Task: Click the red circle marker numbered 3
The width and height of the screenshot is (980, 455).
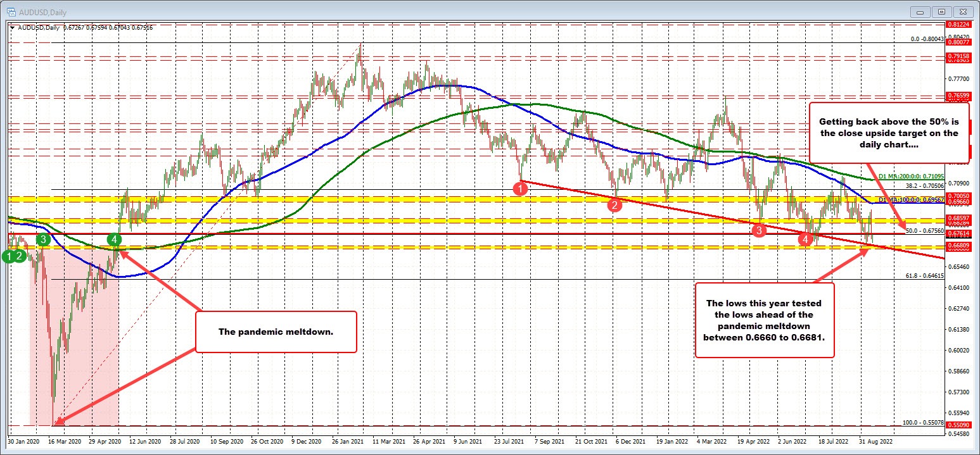Action: [759, 231]
